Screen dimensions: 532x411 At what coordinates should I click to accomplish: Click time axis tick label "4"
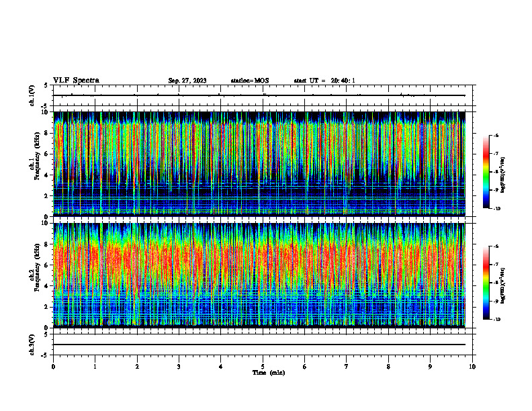(x=221, y=367)
